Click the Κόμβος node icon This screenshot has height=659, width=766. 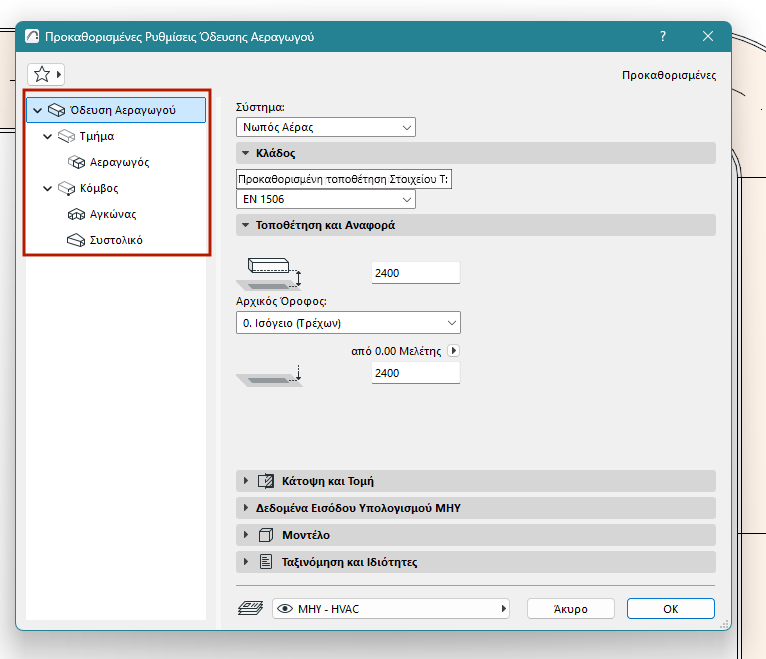click(x=66, y=188)
